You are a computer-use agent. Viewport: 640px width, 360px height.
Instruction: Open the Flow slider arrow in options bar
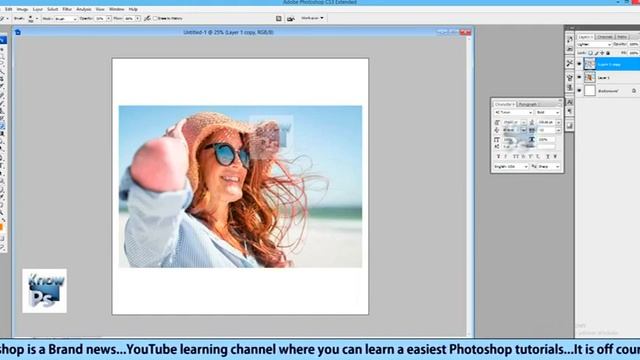click(137, 18)
